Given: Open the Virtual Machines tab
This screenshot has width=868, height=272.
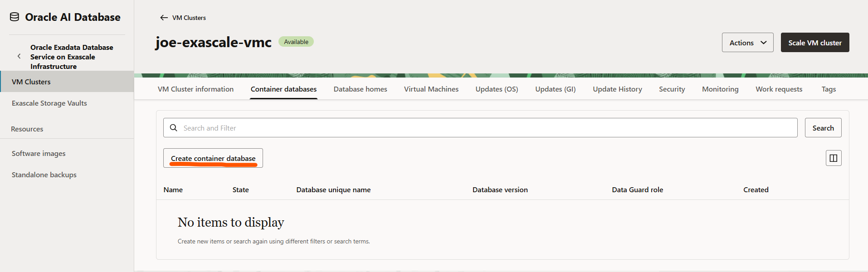Looking at the screenshot, I should tap(431, 89).
